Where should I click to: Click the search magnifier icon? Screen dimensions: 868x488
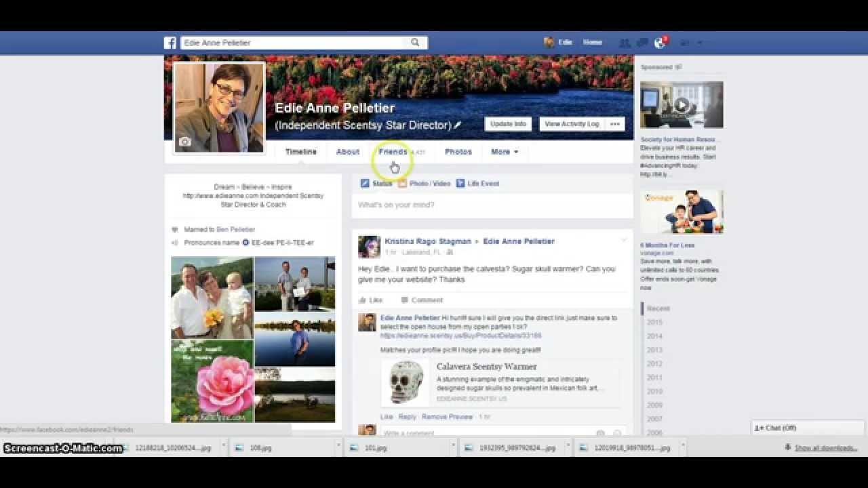[x=415, y=43]
